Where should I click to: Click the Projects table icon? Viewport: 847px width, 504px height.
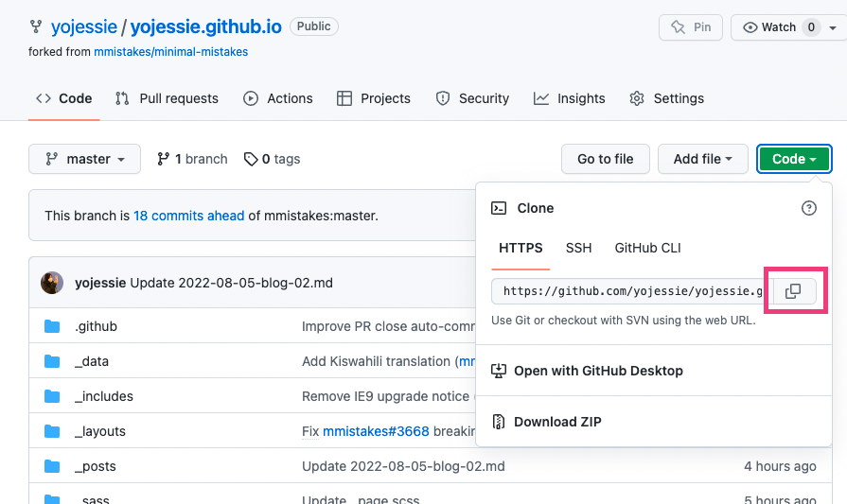click(x=344, y=98)
